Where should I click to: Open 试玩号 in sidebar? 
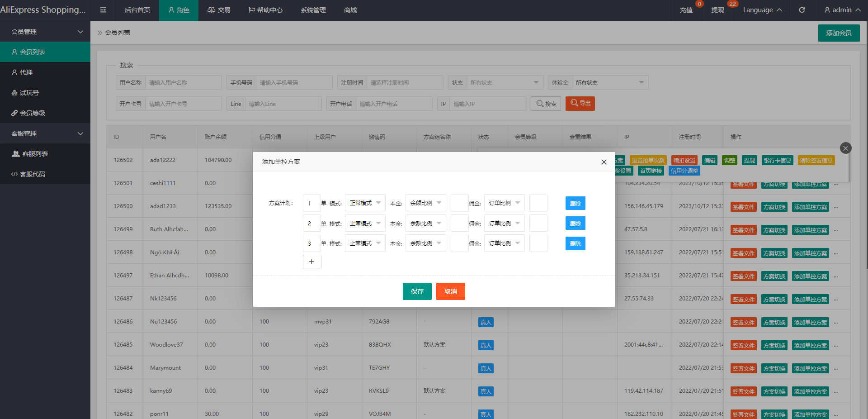pyautogui.click(x=45, y=93)
